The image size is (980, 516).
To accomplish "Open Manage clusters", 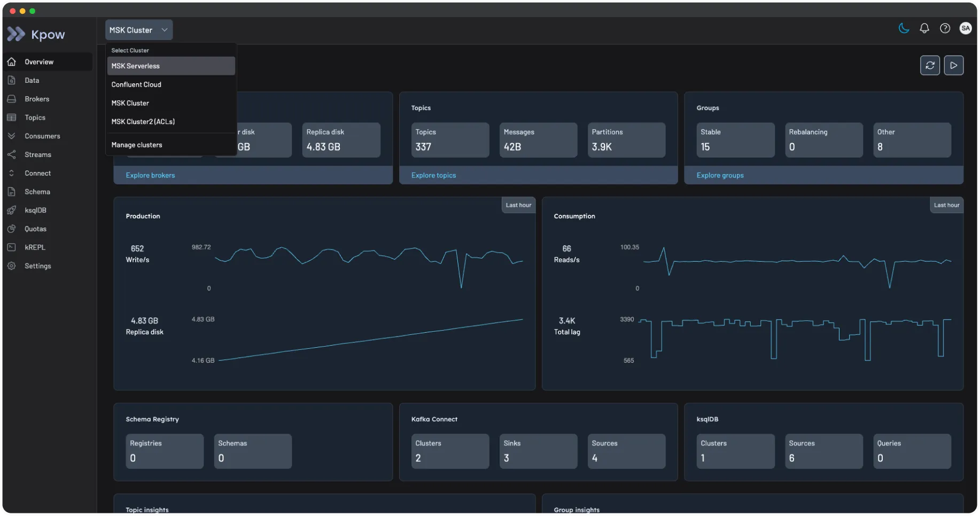I will click(171, 145).
